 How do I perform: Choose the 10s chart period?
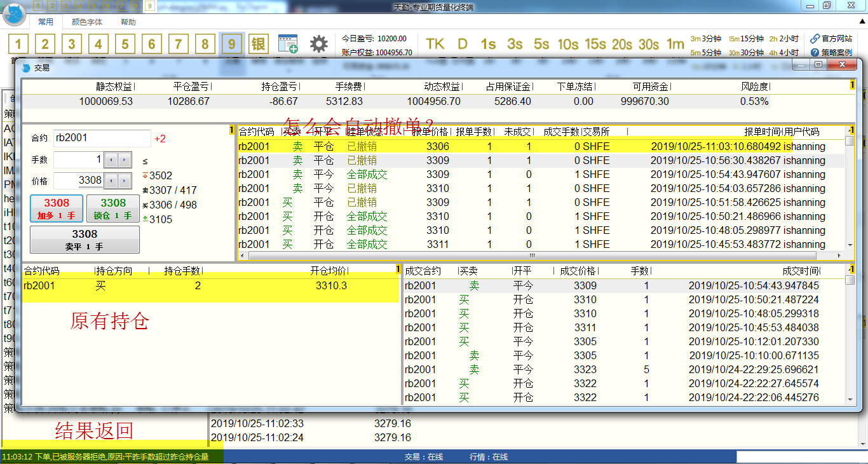pos(568,44)
